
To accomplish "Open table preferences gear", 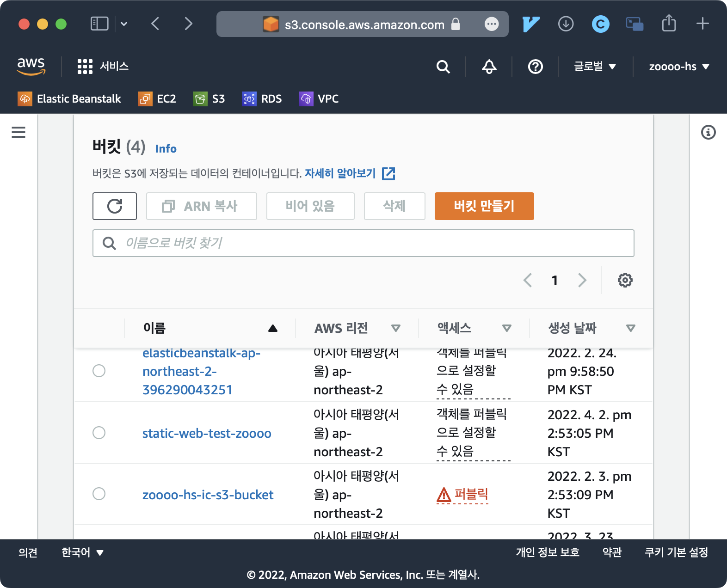I will [625, 280].
